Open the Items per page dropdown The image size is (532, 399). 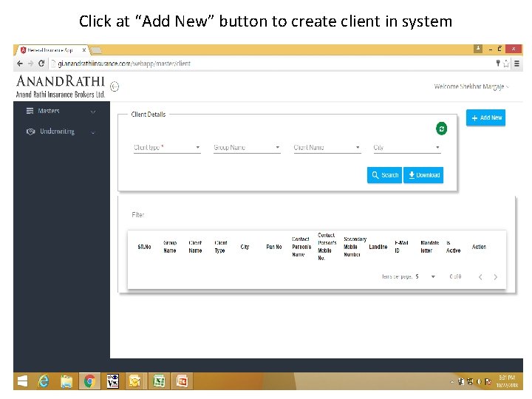click(x=425, y=276)
